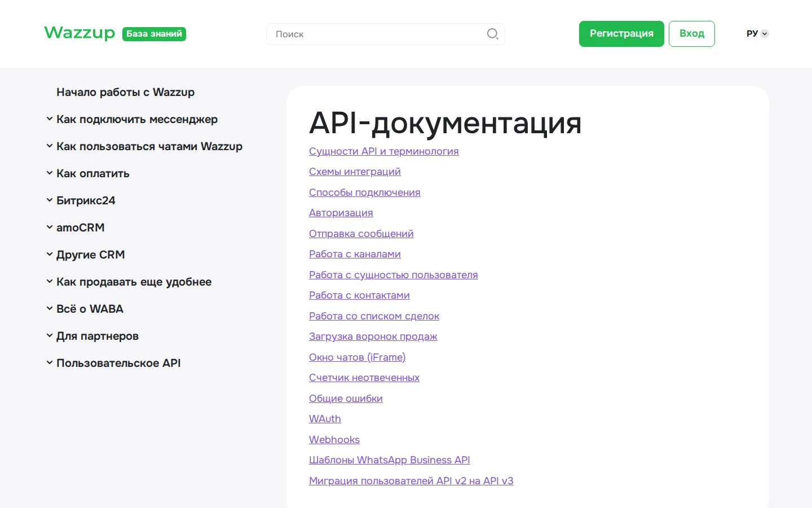Expand chevron beside amoCRM
Viewport: 812px width, 508px height.
pos(50,227)
